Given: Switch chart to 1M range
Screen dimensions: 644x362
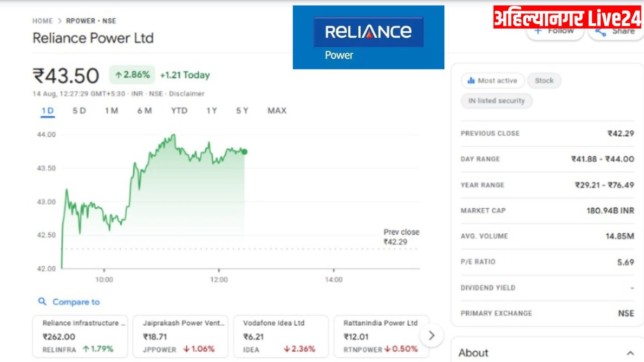Looking at the screenshot, I should (x=111, y=111).
